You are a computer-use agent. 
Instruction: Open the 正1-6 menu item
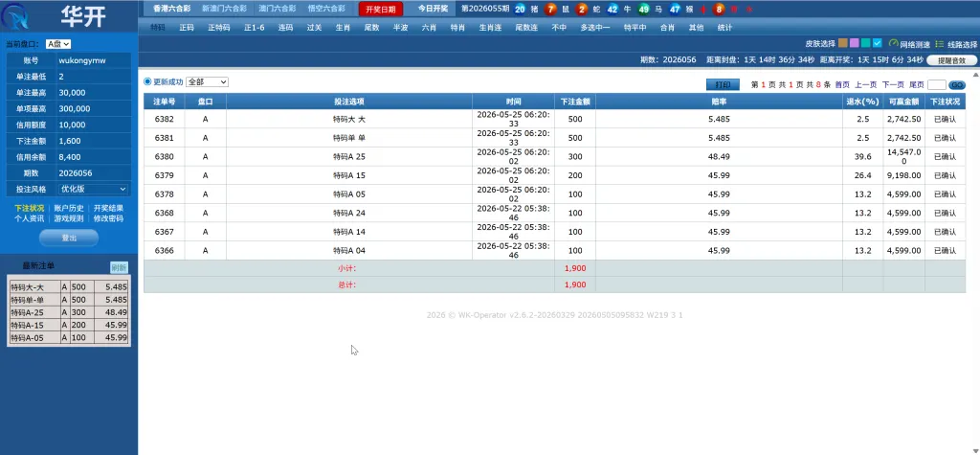coord(255,28)
